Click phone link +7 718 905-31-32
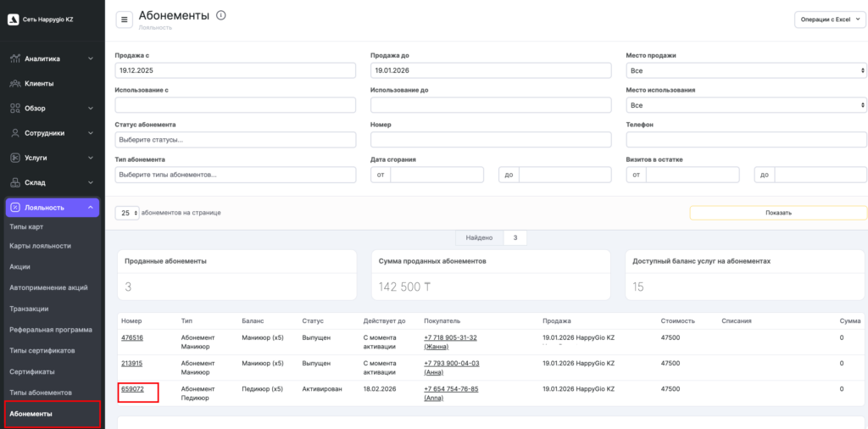The height and width of the screenshot is (429, 868). [x=450, y=337]
